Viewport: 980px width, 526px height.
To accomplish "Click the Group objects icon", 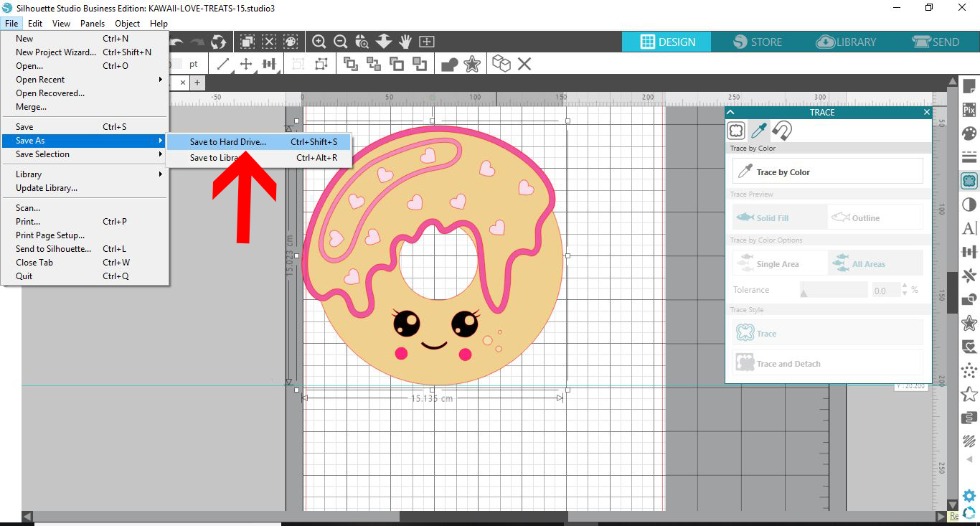I will pos(298,64).
